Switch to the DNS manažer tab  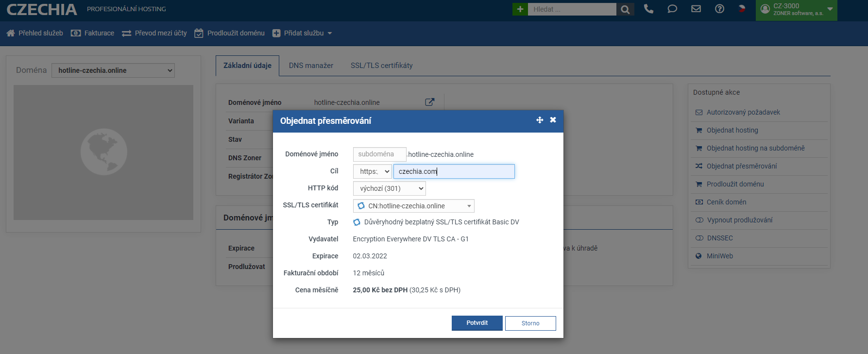311,66
